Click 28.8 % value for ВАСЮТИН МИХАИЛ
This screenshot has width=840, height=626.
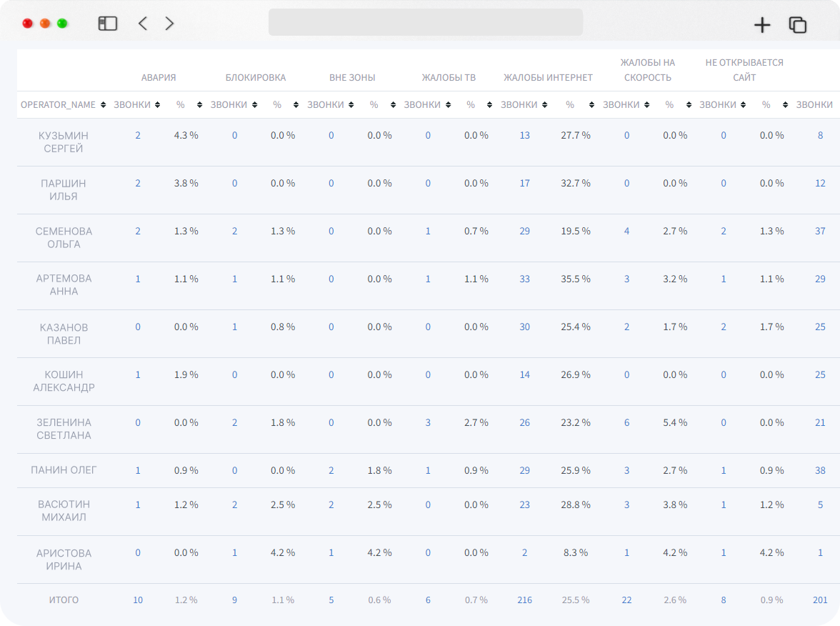click(x=576, y=505)
